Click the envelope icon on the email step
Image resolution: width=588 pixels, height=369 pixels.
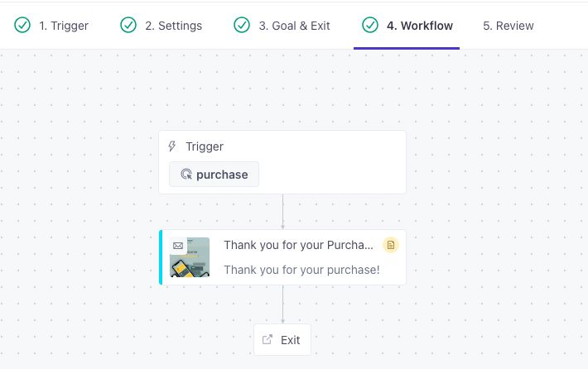point(178,246)
